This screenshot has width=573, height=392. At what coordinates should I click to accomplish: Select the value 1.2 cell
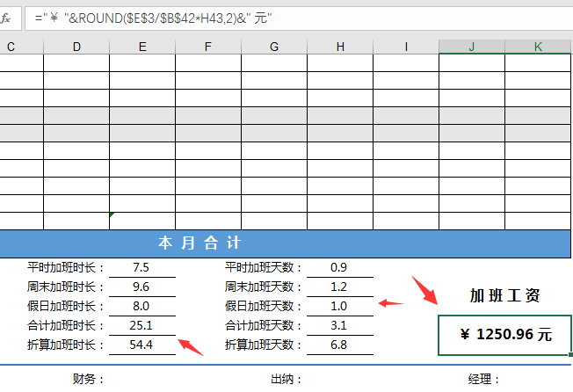pyautogui.click(x=340, y=287)
